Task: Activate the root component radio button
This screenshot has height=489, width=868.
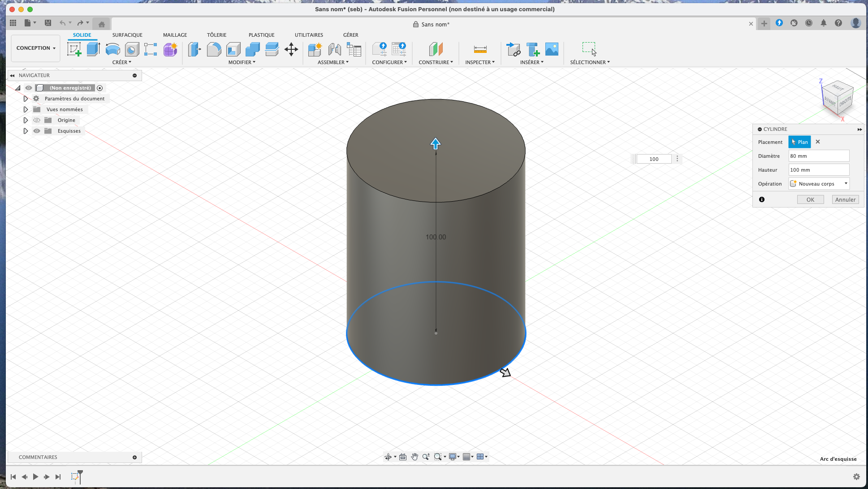Action: click(x=100, y=88)
